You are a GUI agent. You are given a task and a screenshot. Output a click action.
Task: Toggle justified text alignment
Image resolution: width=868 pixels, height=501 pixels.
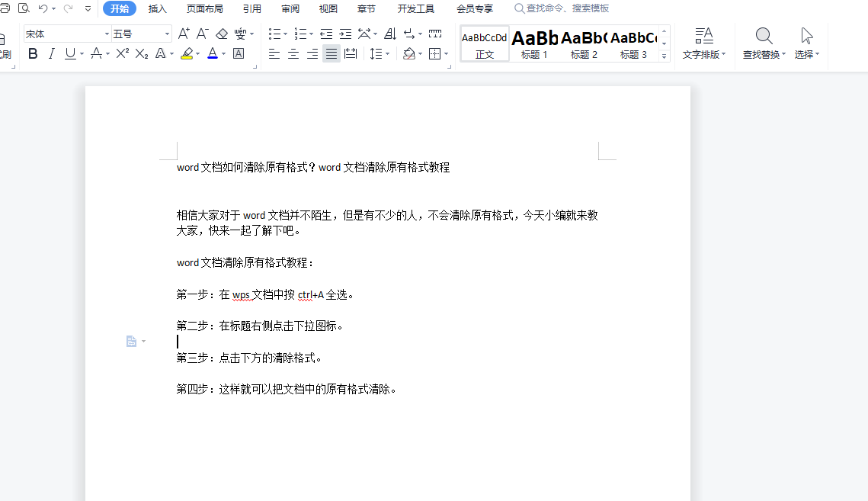[332, 53]
